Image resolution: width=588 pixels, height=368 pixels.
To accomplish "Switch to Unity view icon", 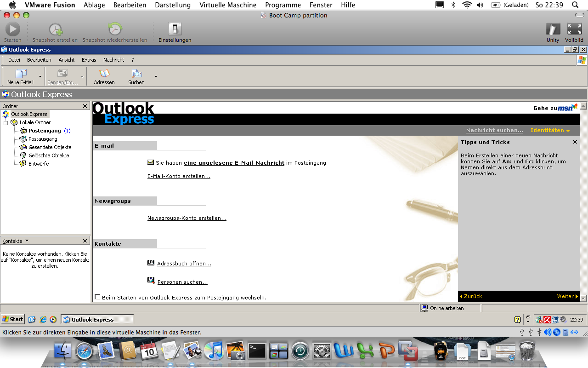I will pos(553,29).
